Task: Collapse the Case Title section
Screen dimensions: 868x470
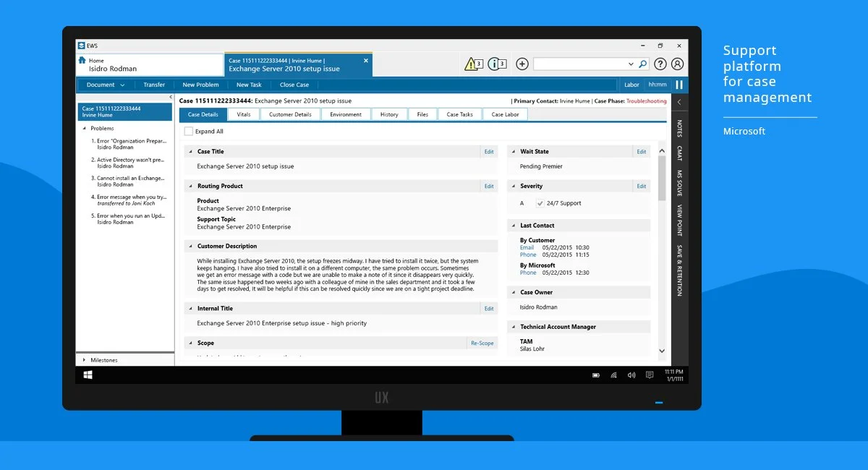Action: click(x=190, y=152)
